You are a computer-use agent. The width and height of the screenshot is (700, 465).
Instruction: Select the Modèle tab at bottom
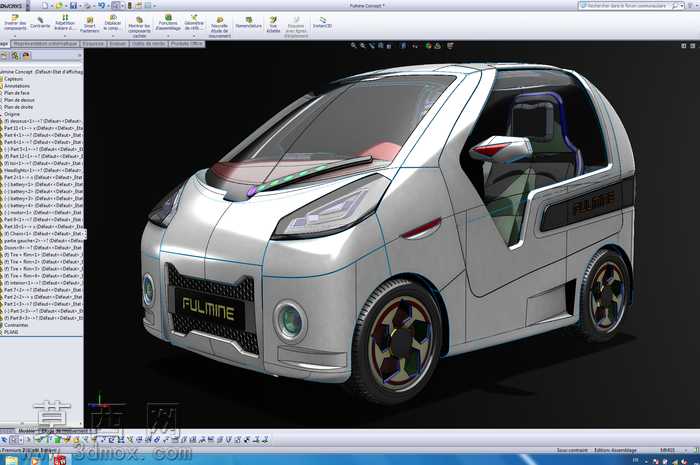pyautogui.click(x=26, y=431)
